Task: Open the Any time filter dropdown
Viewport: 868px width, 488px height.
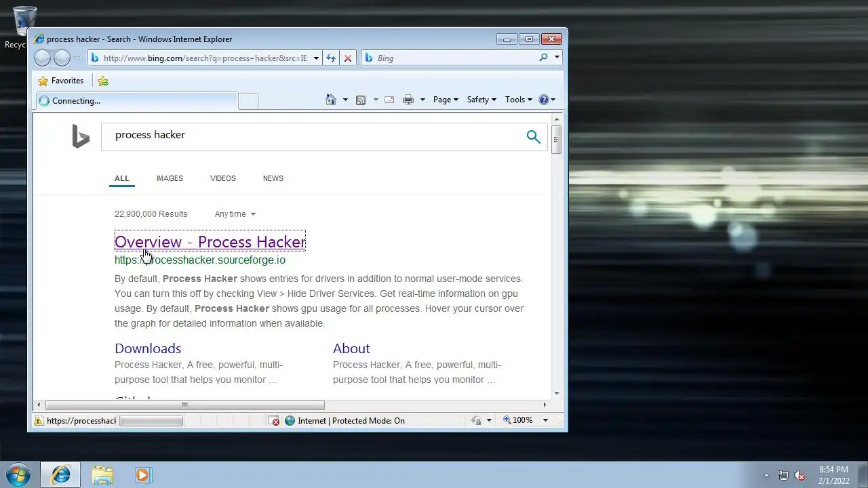Action: (235, 214)
